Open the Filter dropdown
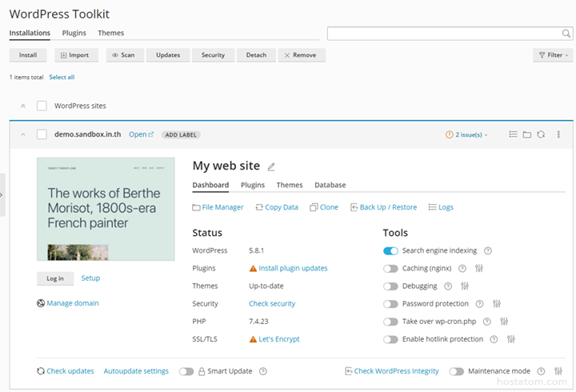Viewport: 576px width, 392px height. (552, 55)
